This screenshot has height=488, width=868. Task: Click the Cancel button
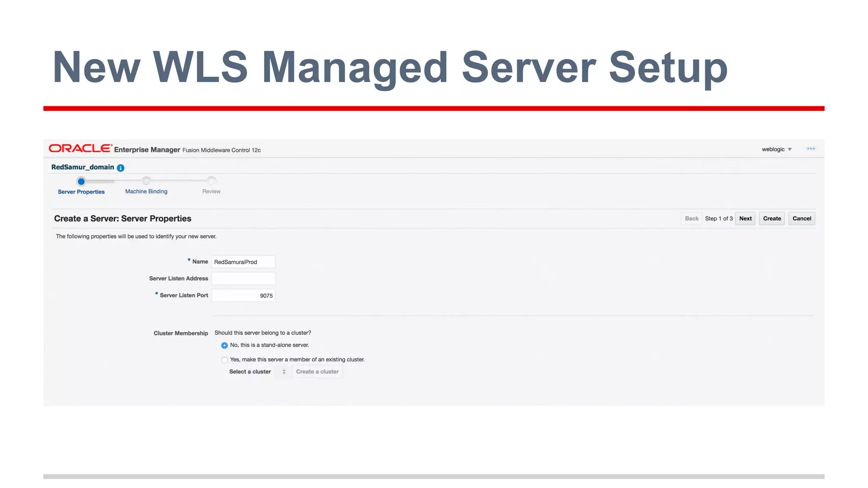802,219
